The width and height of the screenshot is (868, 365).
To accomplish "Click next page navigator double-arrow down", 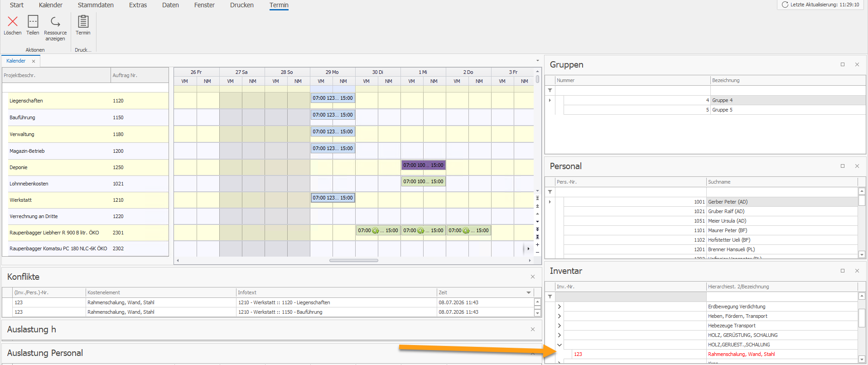I will [x=538, y=229].
